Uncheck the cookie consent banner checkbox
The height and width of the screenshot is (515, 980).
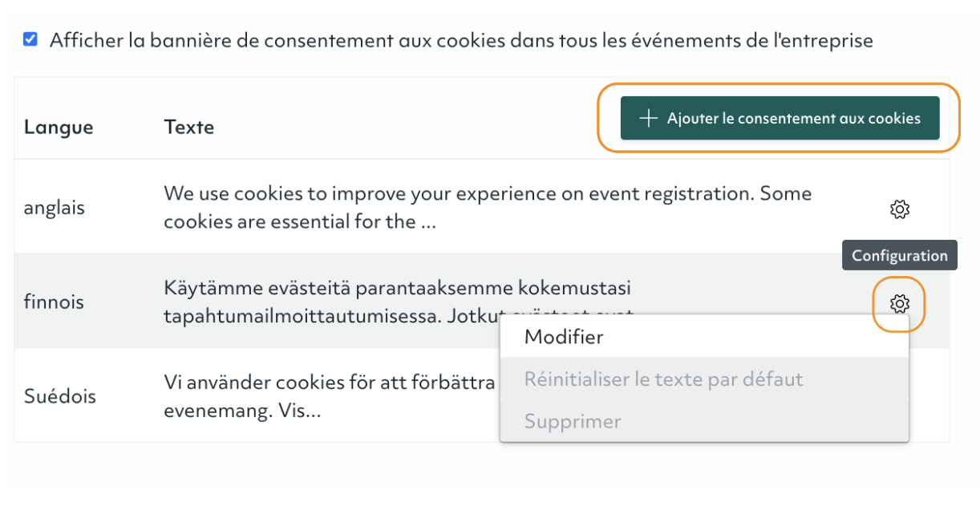tap(30, 39)
